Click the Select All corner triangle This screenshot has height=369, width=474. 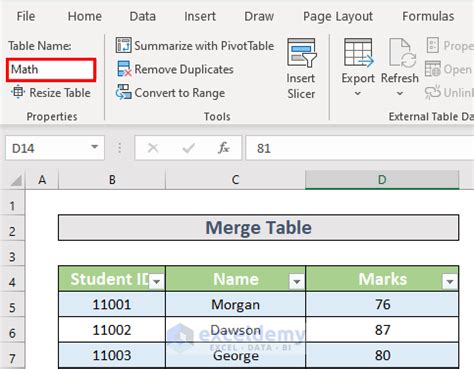16,180
